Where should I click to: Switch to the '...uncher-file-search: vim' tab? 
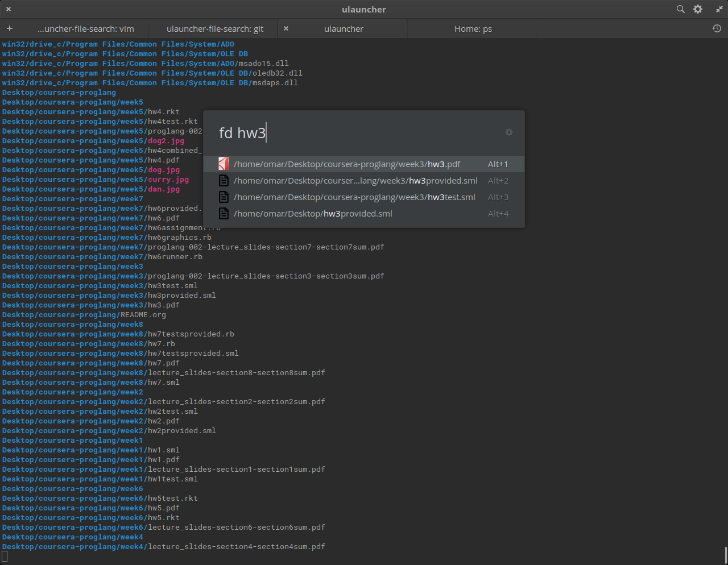point(85,28)
